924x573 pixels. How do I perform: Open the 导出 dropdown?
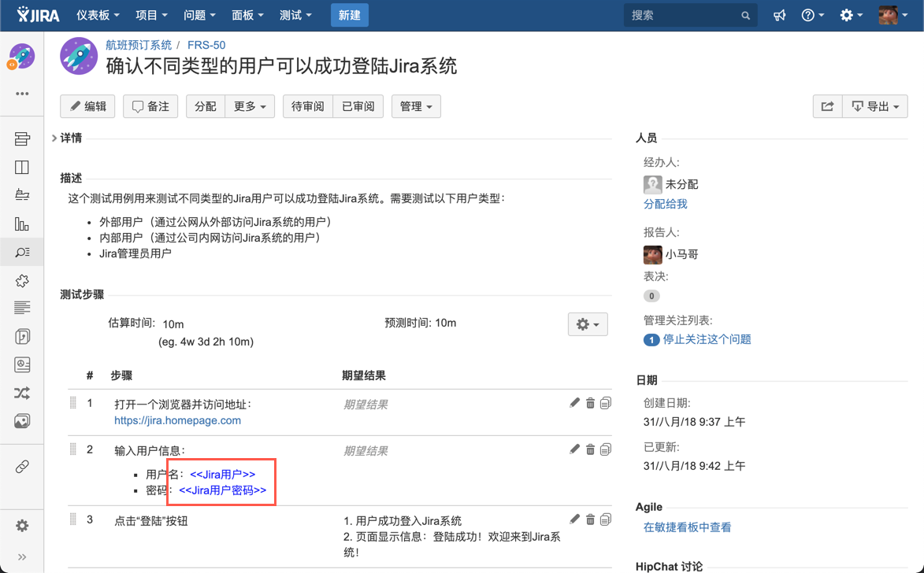875,106
